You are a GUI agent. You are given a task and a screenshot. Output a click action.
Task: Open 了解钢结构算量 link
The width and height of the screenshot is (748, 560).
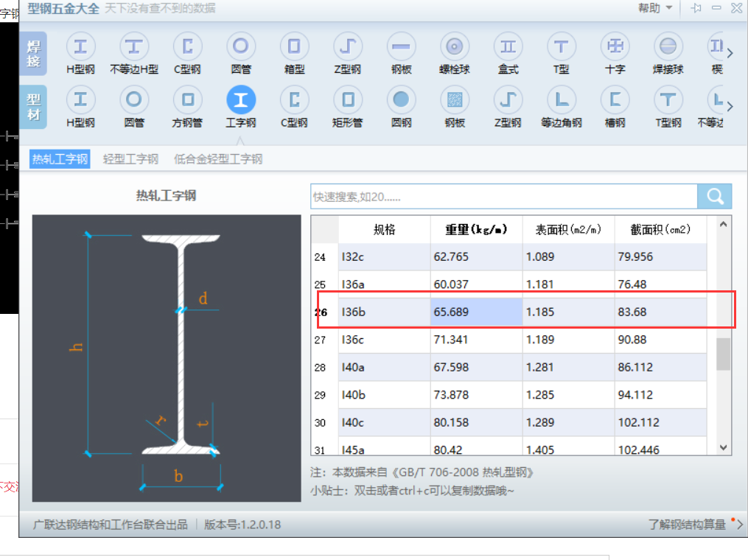tap(687, 525)
